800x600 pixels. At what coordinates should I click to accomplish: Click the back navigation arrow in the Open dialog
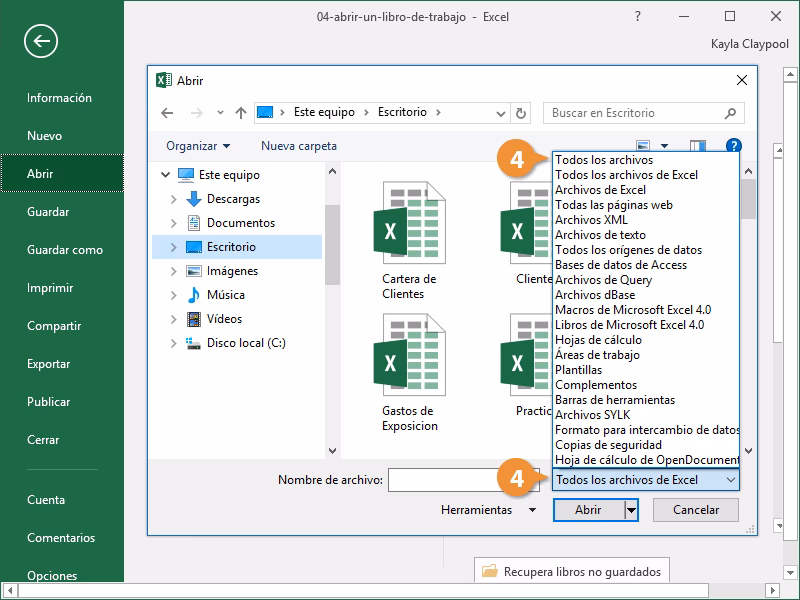(166, 113)
